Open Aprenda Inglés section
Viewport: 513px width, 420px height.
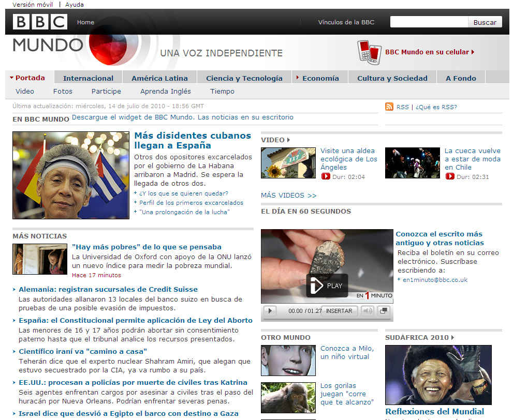166,91
